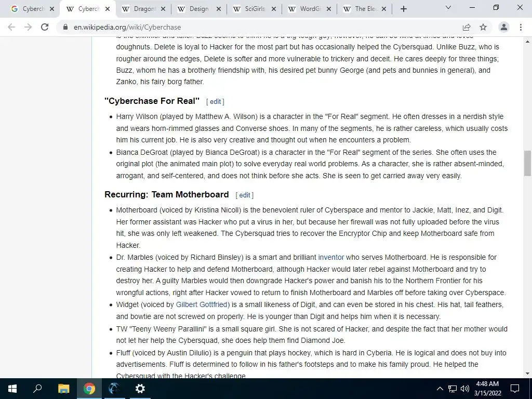
Task: Edit the "Cyberchase For Real" section
Action: coord(215,101)
